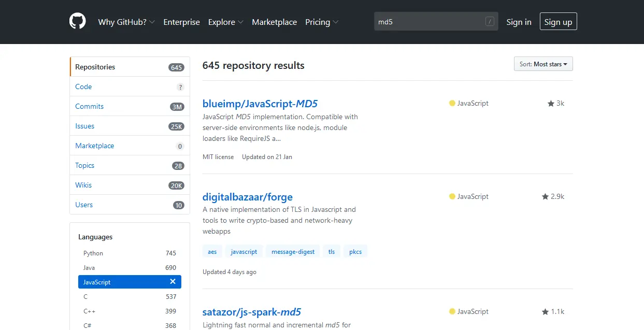Click the star icon for satazor/js-spark-md5
The width and height of the screenshot is (644, 330).
[x=545, y=312]
